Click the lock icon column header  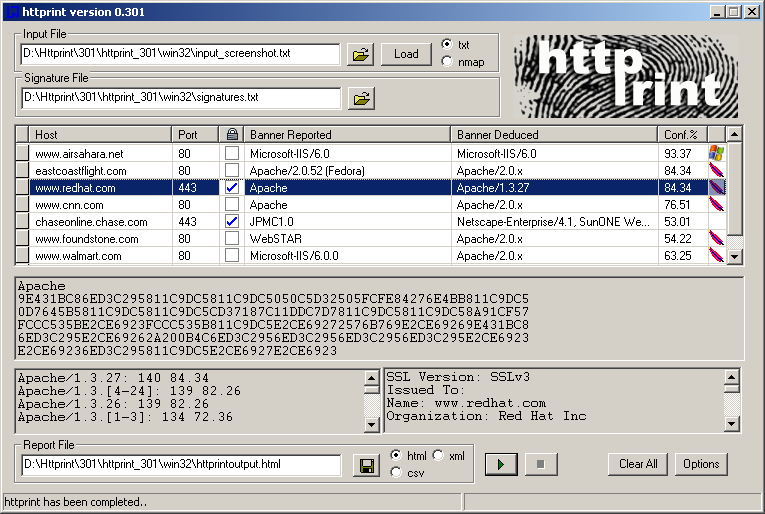click(x=232, y=135)
